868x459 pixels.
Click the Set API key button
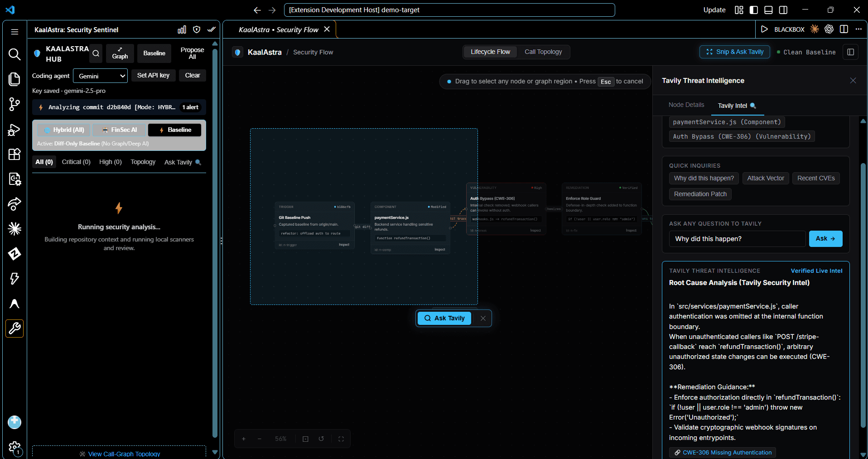153,76
